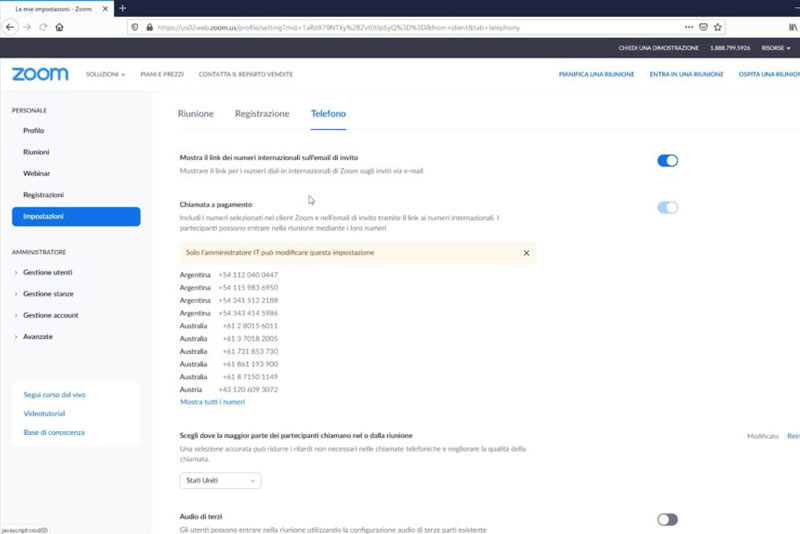The height and width of the screenshot is (534, 800).
Task: Open the Videotutorial link
Action: point(44,414)
